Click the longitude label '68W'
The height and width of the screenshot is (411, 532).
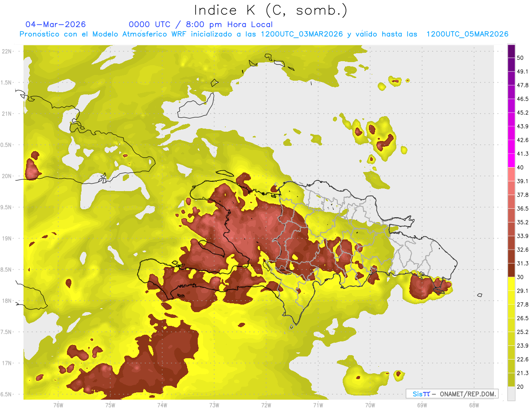[474, 405]
